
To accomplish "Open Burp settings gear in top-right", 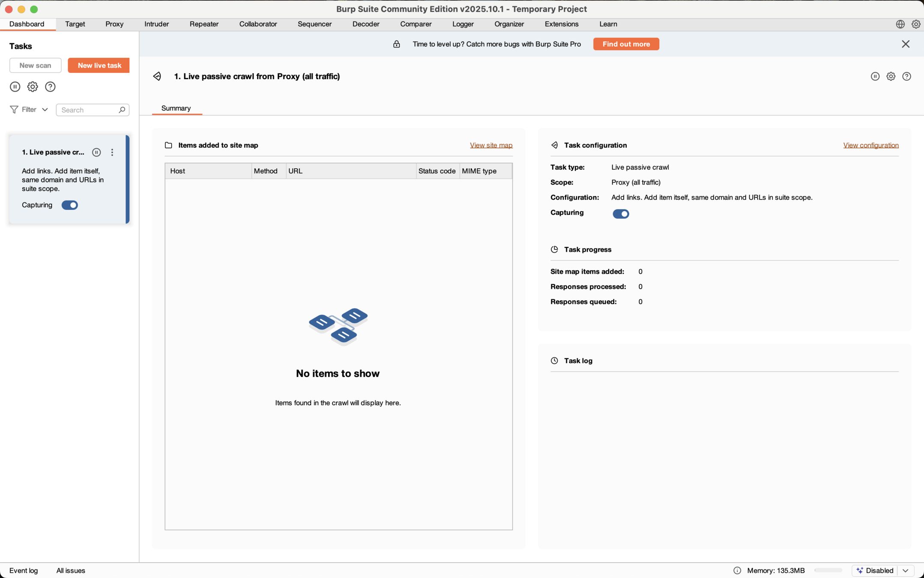I will pyautogui.click(x=916, y=24).
